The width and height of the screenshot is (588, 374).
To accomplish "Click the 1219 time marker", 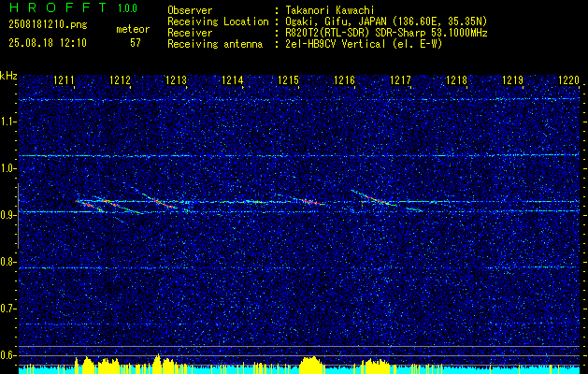I will (x=512, y=79).
